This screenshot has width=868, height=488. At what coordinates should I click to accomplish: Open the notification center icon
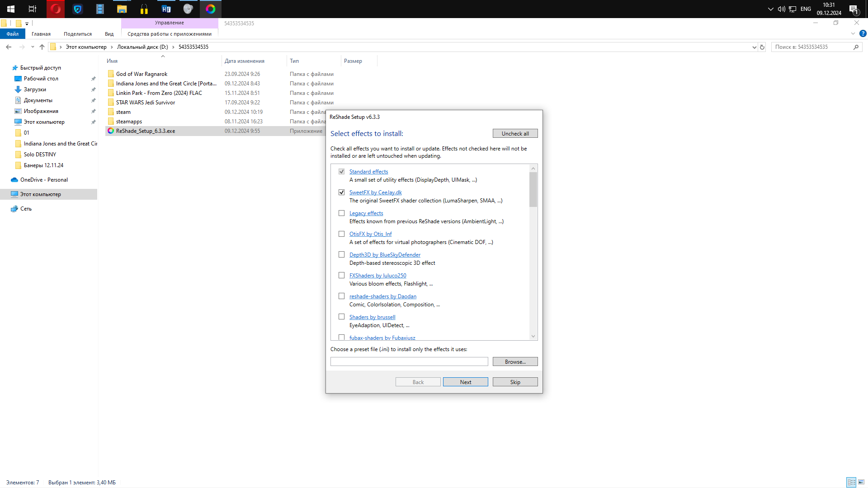click(853, 9)
